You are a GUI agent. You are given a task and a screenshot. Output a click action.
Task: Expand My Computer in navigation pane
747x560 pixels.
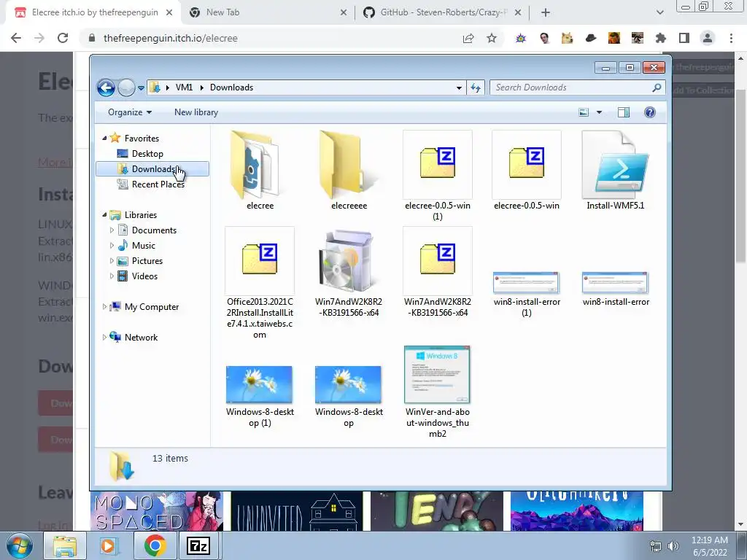coord(104,307)
